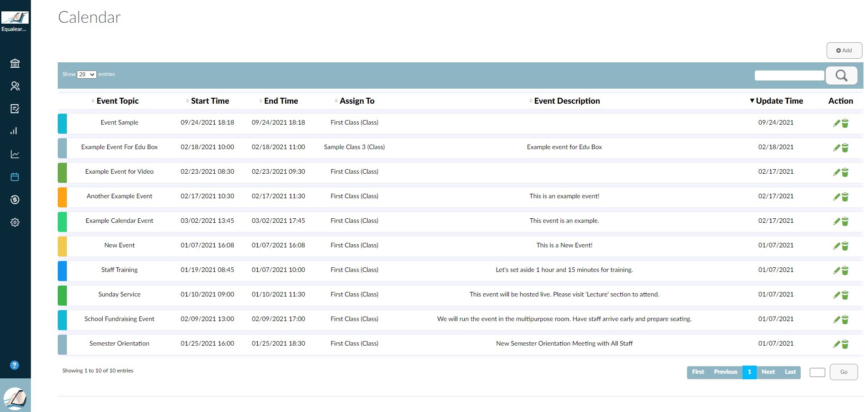Open the bar chart sidebar icon
Screen dimensions: 868x412
14,131
